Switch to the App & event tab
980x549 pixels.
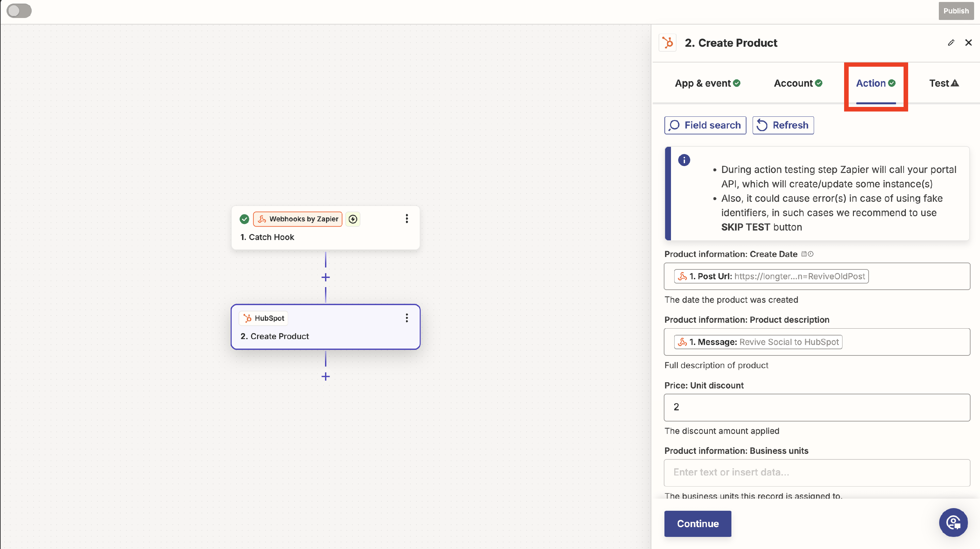(707, 83)
